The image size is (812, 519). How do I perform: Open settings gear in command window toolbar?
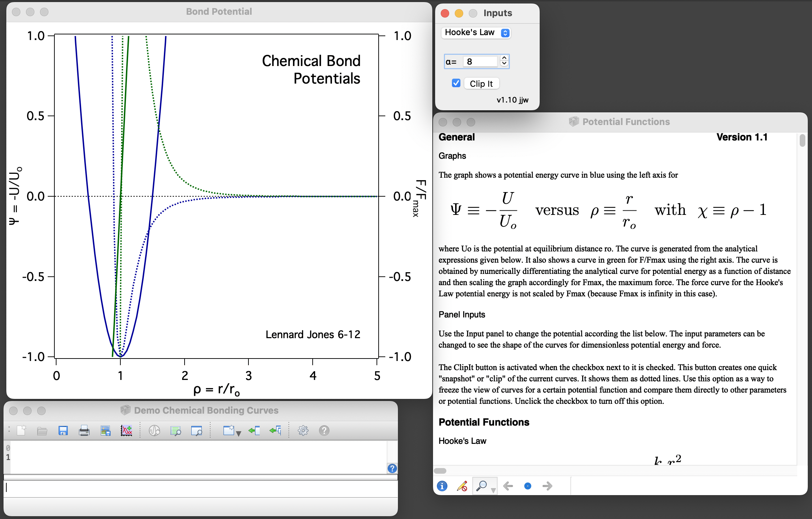(303, 431)
